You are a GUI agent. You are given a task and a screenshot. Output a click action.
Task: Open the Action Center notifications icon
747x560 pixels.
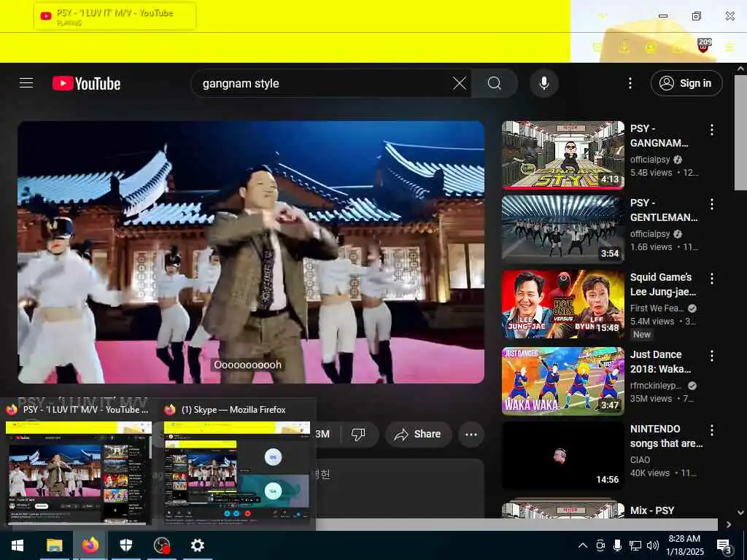[724, 545]
